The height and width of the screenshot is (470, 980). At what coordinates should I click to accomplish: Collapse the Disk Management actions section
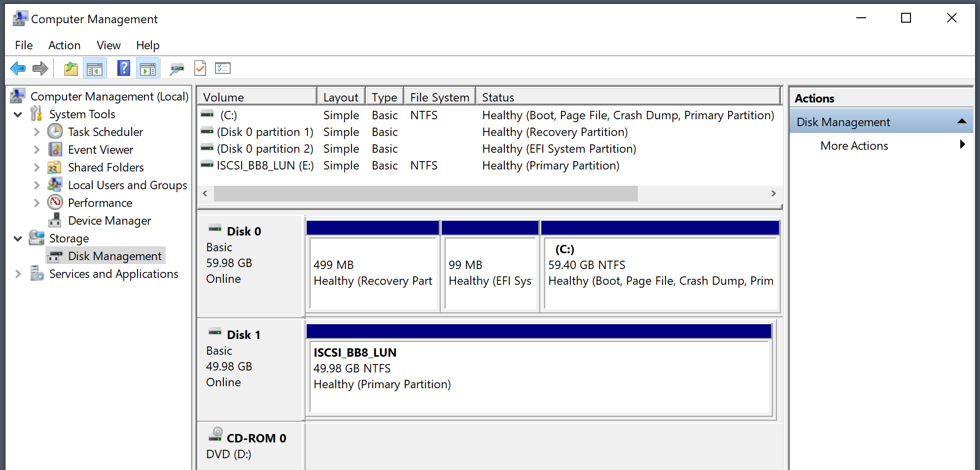tap(962, 121)
